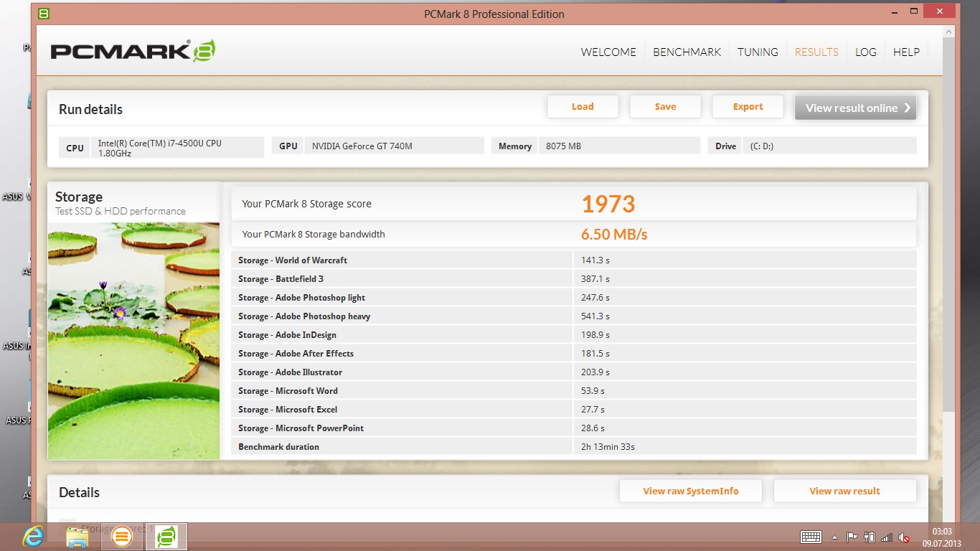Select 'Storage - Adobe After Effects' row label
The width and height of the screenshot is (980, 551).
(296, 353)
